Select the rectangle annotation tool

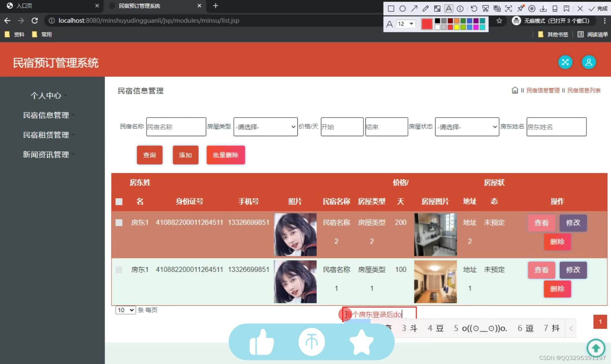pyautogui.click(x=391, y=9)
